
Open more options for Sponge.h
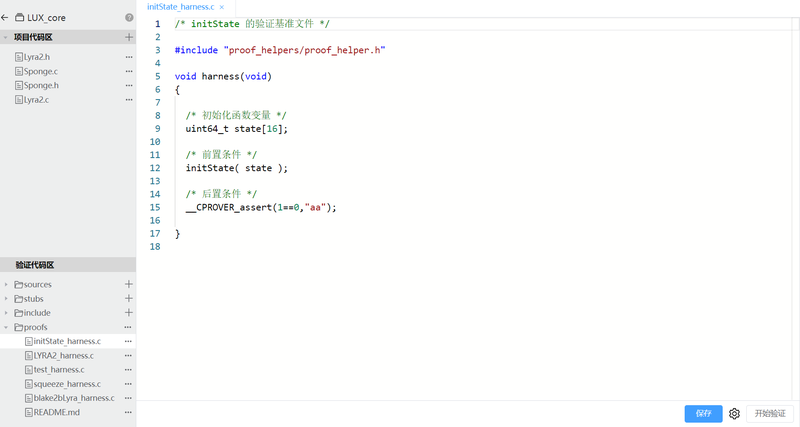coord(129,86)
